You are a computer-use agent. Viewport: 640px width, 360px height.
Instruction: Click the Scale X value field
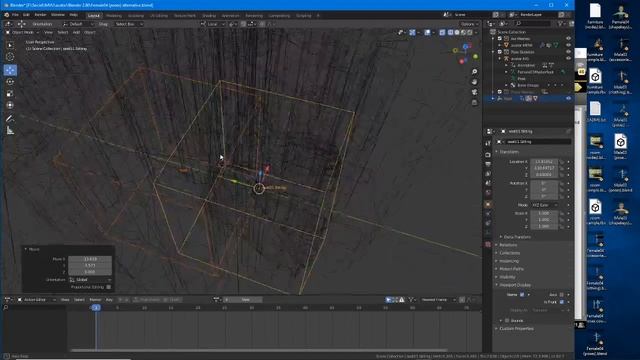(544, 213)
